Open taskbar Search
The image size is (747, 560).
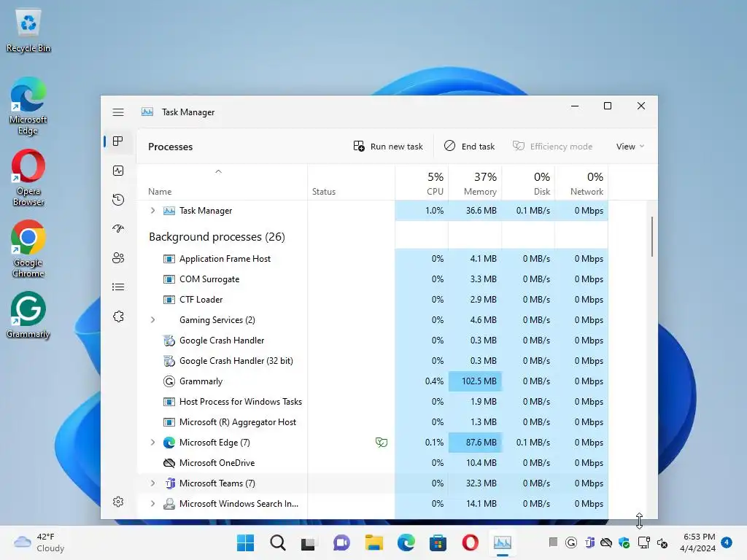coord(278,542)
